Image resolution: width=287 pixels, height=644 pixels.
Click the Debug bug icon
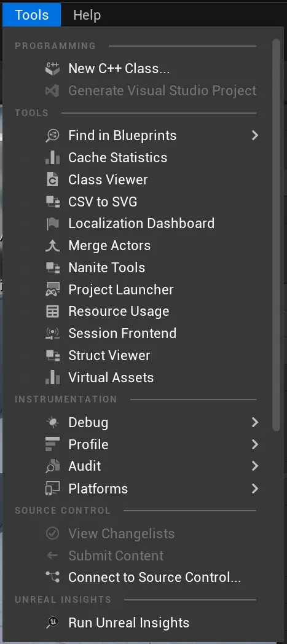[x=53, y=423]
